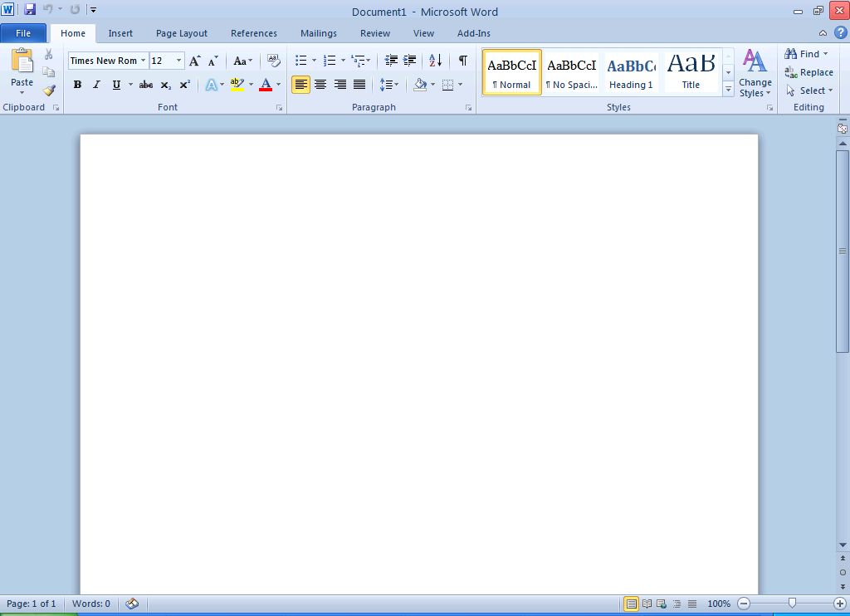This screenshot has width=850, height=616.
Task: Apply the Heading 1 style
Action: point(631,72)
